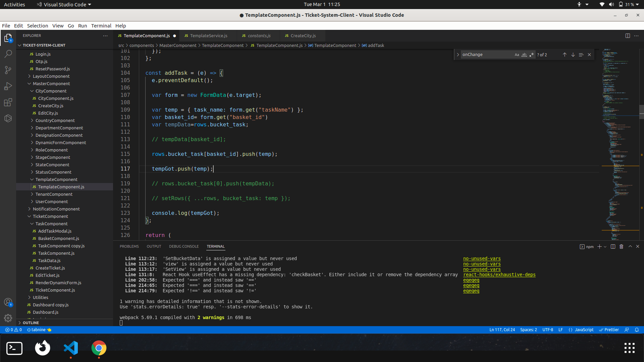This screenshot has height=362, width=644.
Task: Toggle Match Case in find widget
Action: 517,55
